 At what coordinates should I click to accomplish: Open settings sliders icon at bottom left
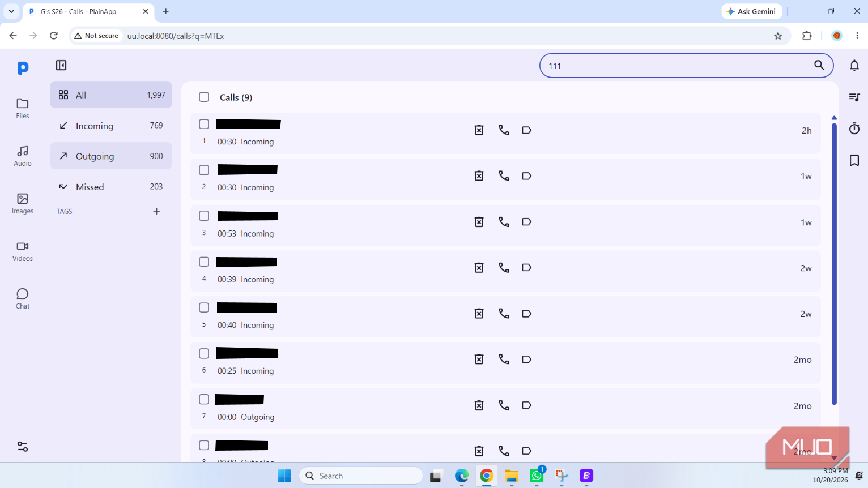point(23,447)
